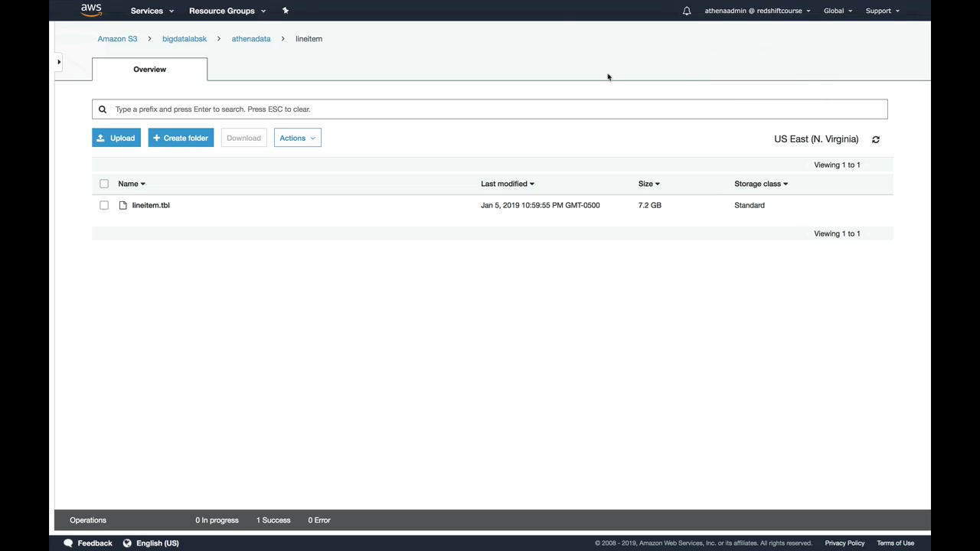
Task: Open the Support dropdown menu
Action: (883, 11)
